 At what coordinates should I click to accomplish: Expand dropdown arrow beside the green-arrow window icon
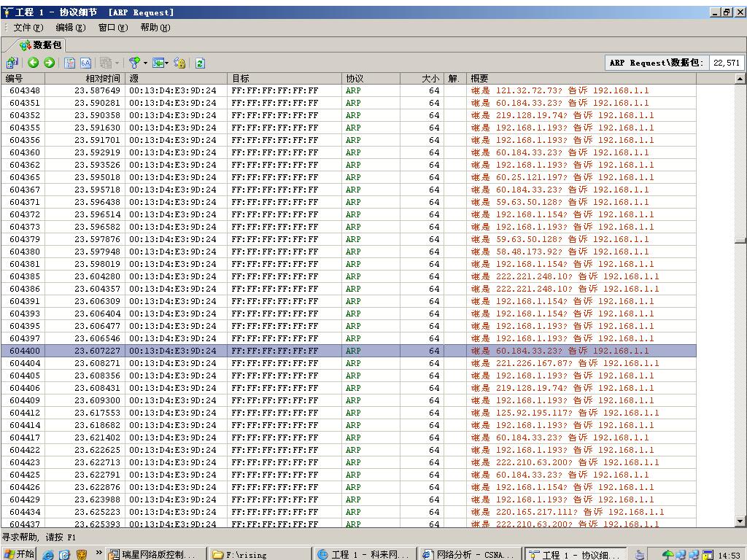(x=167, y=63)
